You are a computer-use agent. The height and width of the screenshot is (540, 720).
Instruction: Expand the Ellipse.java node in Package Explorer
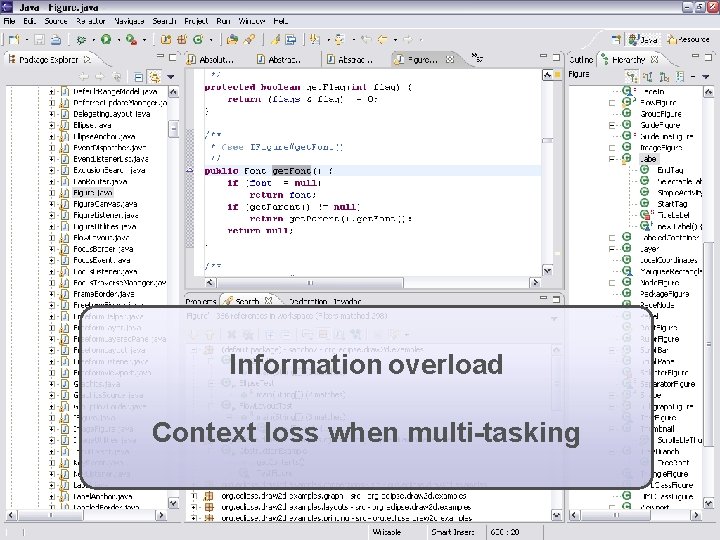(x=52, y=125)
